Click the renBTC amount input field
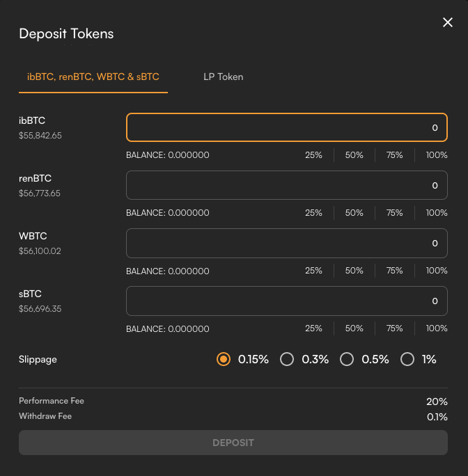The image size is (468, 476). pos(286,185)
